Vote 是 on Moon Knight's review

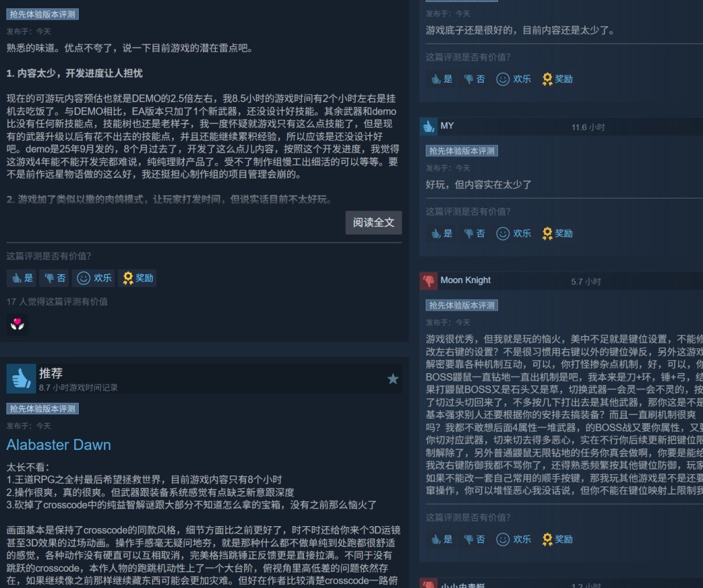[441, 539]
